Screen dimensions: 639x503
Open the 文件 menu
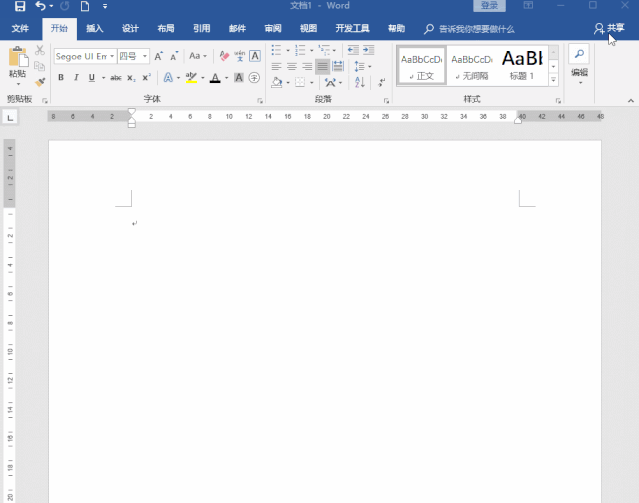click(20, 29)
